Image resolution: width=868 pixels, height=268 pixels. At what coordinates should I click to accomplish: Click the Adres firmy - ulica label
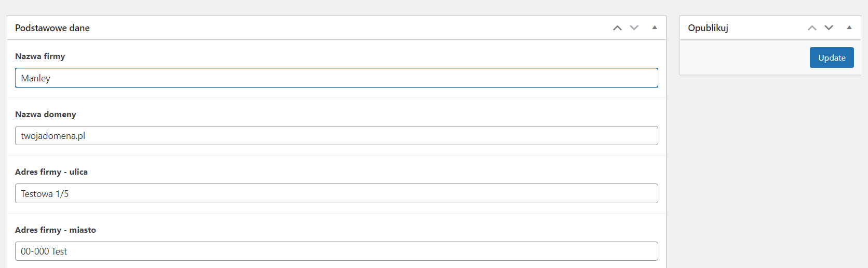(x=51, y=172)
